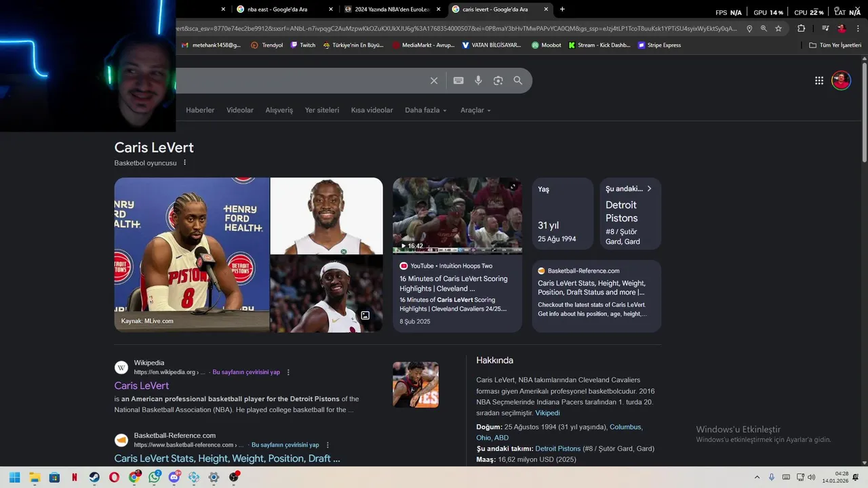The image size is (868, 488).
Task: Start voice search with microphone icon
Action: pyautogui.click(x=478, y=81)
